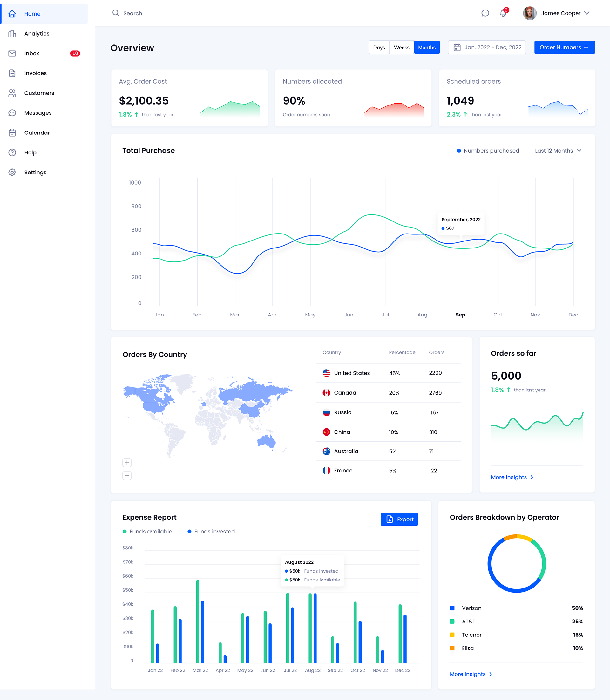The width and height of the screenshot is (610, 700).
Task: Expand the James Cooper account dropdown chevron
Action: 586,13
